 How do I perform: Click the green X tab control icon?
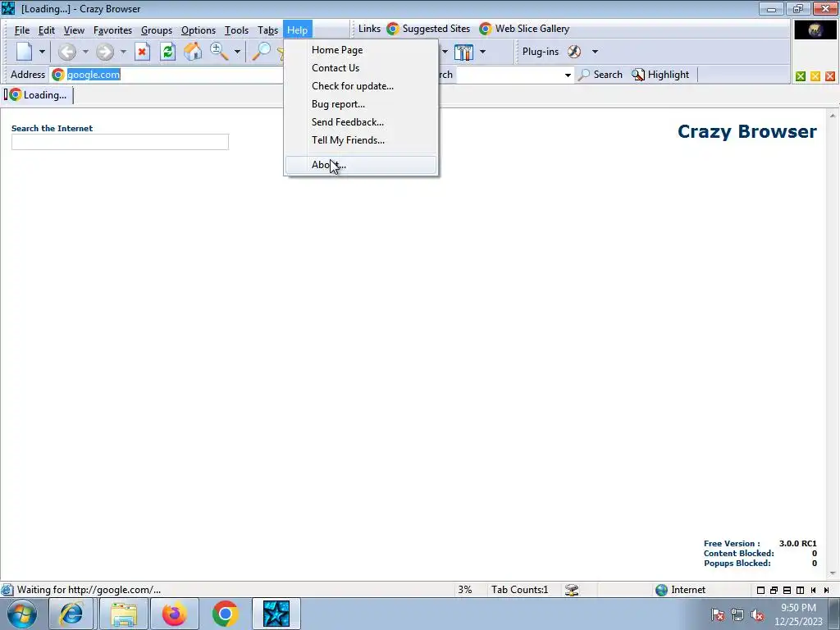[801, 76]
